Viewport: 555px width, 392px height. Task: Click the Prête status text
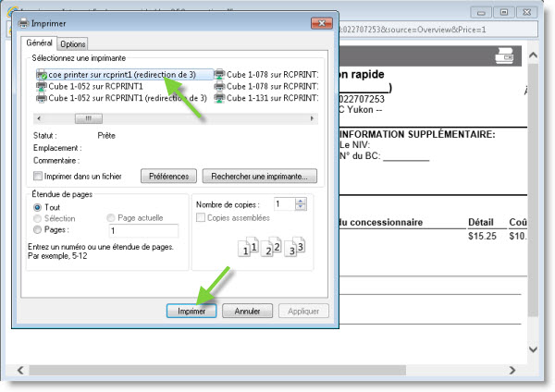pyautogui.click(x=106, y=136)
